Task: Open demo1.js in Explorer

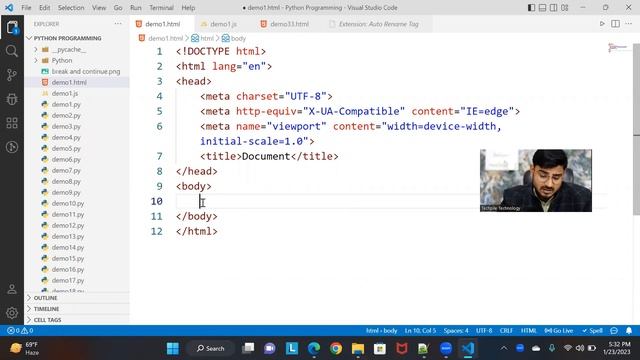Action: point(65,93)
